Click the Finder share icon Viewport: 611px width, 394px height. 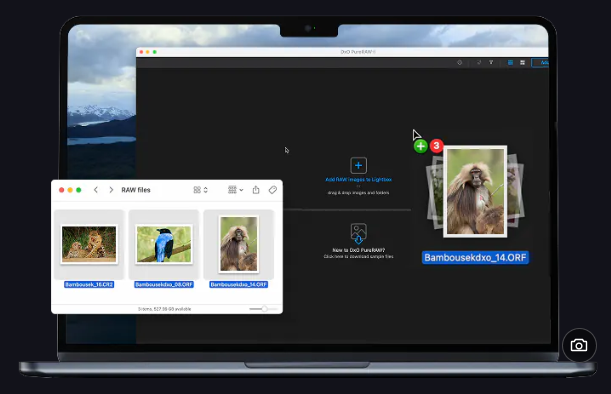pos(256,190)
